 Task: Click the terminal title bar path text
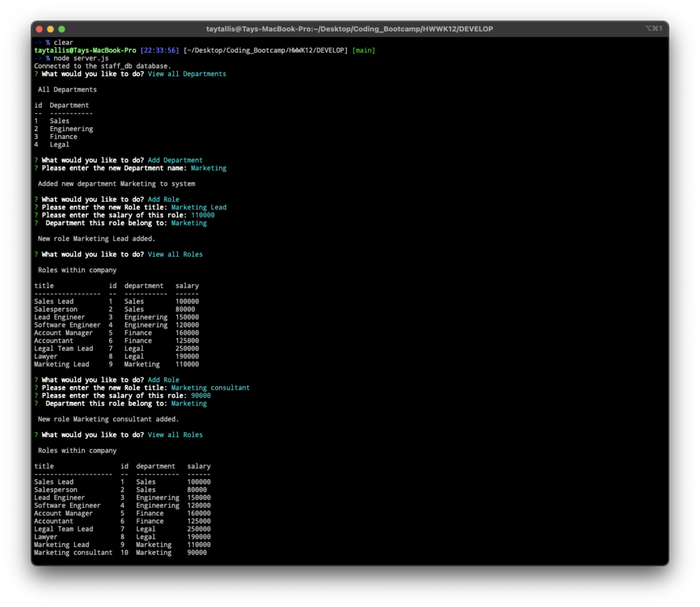coord(350,29)
